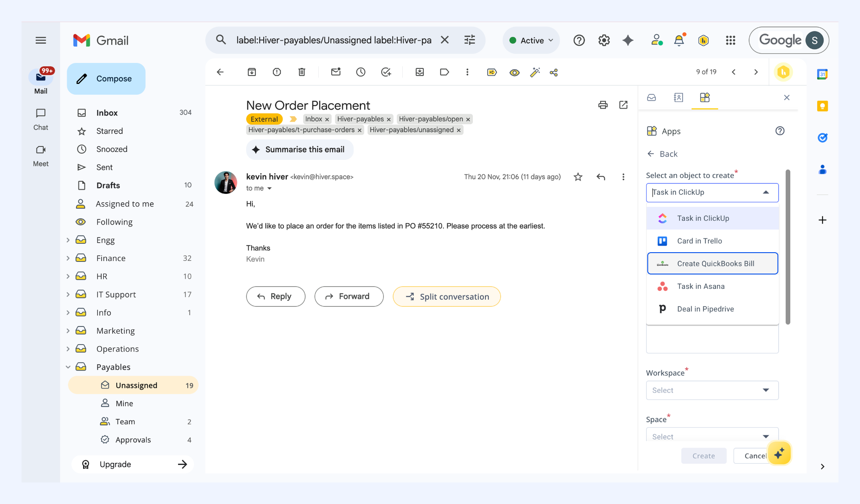860x504 pixels.
Task: Open the Gmail main menu hamburger
Action: click(x=41, y=40)
